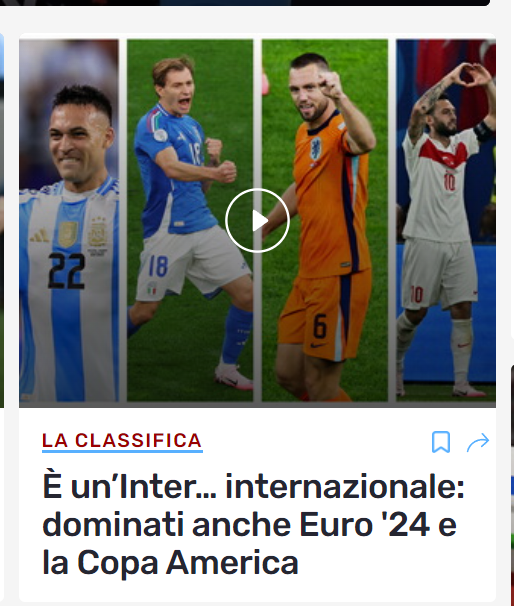
Task: Click the headline line mentioning Copa America
Action: pyautogui.click(x=170, y=563)
